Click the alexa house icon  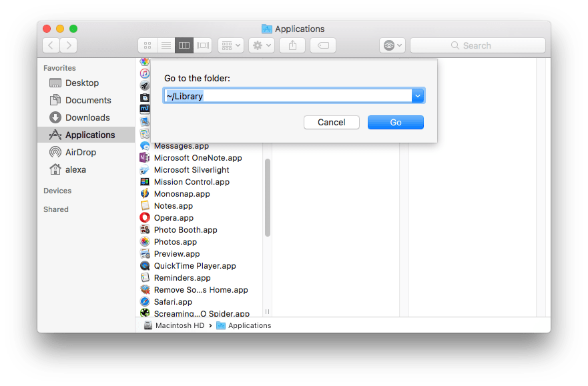tap(55, 169)
